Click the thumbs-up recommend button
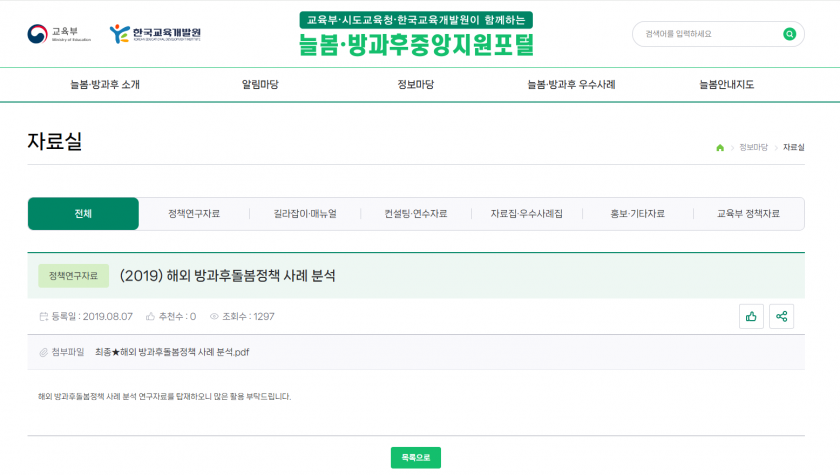This screenshot has width=840, height=475. 751,316
